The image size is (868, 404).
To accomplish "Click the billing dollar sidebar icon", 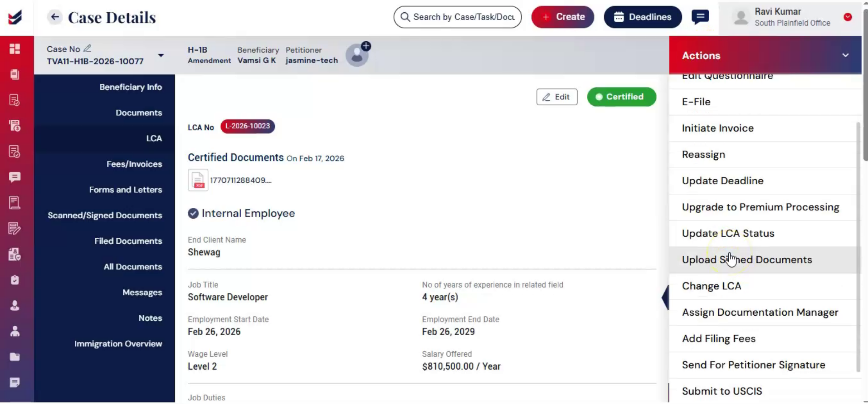I will pos(14,126).
